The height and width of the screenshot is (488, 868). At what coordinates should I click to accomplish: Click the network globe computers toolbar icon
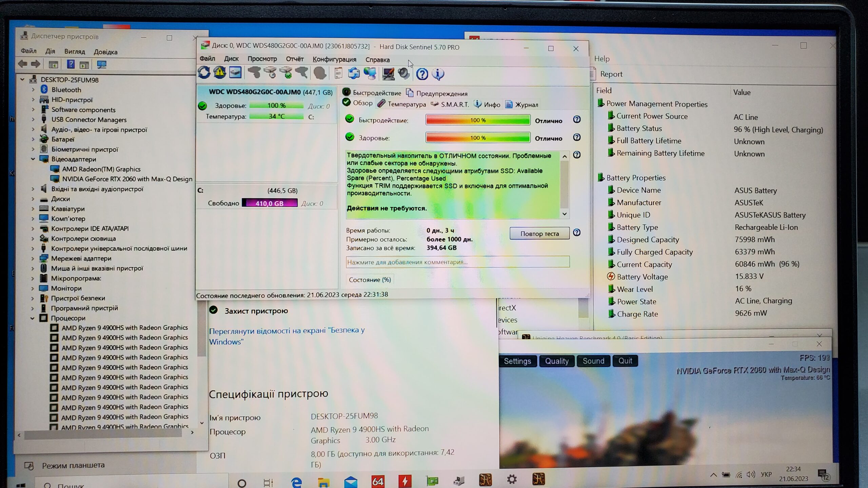point(370,74)
